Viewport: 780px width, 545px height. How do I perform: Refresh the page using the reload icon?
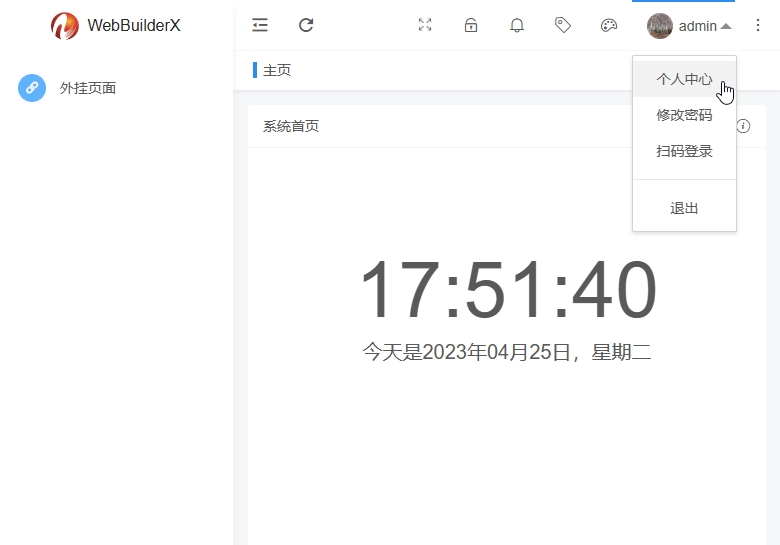click(306, 25)
